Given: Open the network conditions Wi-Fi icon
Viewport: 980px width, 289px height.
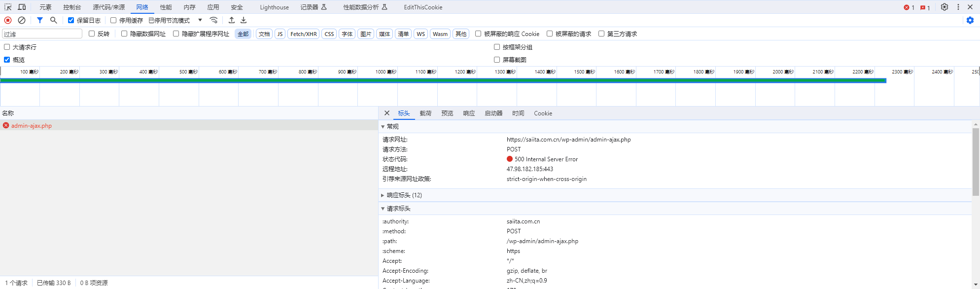Looking at the screenshot, I should click(x=213, y=20).
